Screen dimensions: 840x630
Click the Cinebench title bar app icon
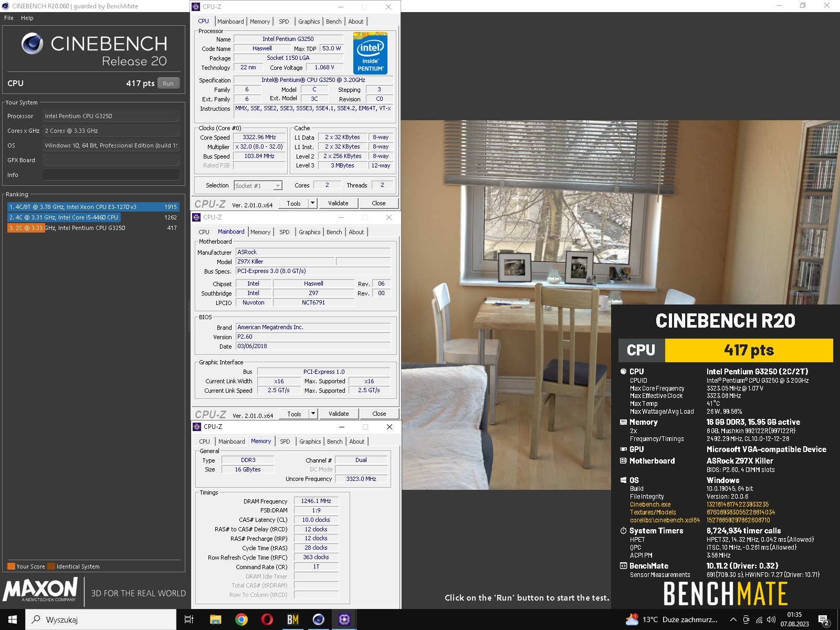pyautogui.click(x=6, y=6)
